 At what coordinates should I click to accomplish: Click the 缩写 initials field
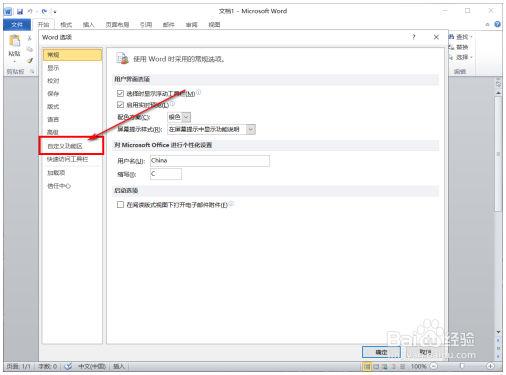tap(166, 174)
